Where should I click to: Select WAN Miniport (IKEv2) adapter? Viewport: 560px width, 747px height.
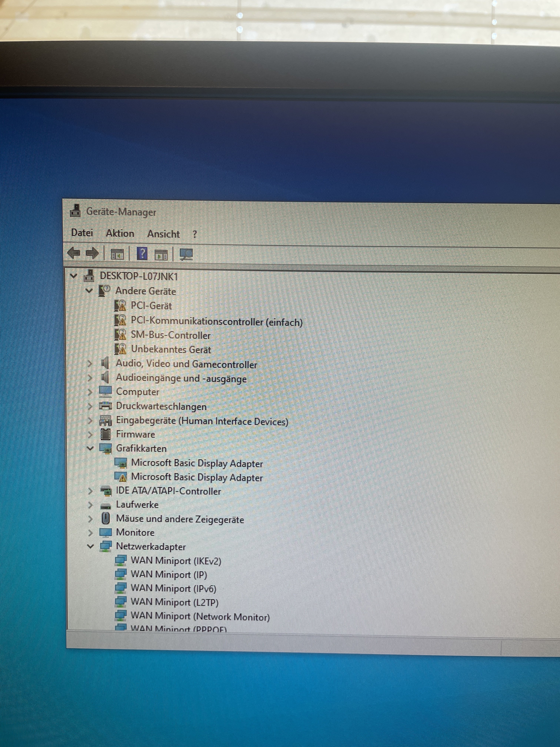pos(176,561)
